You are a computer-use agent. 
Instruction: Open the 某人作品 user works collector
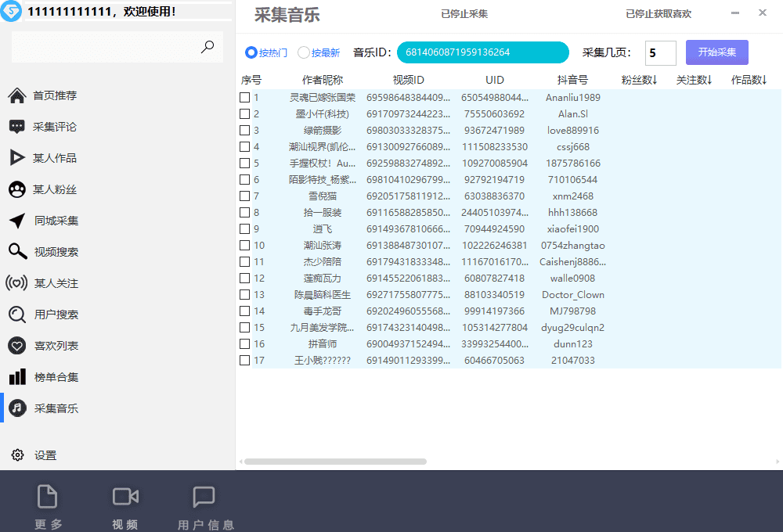point(48,157)
